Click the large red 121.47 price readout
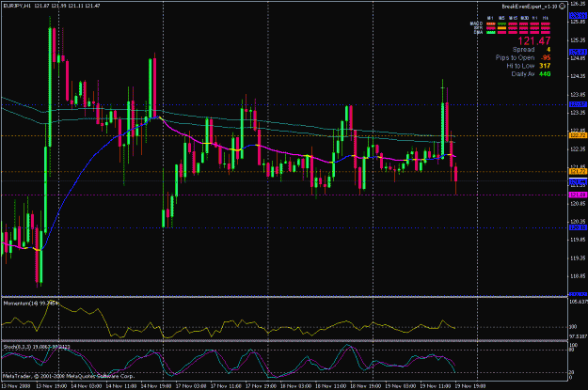The width and height of the screenshot is (588, 390). point(534,40)
